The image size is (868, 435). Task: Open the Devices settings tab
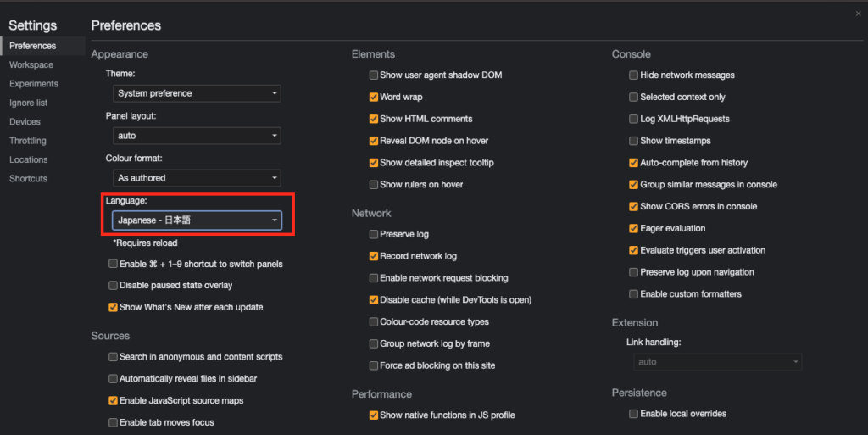tap(25, 122)
